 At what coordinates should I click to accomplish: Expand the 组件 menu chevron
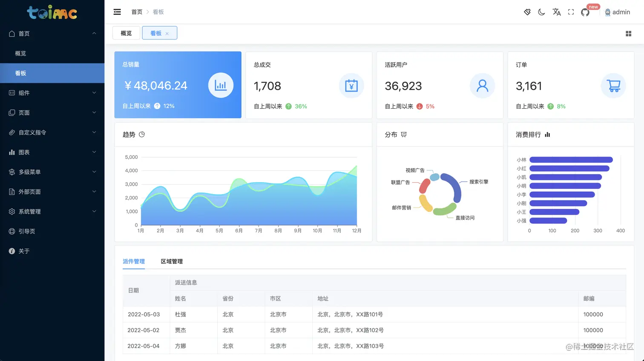tap(94, 93)
